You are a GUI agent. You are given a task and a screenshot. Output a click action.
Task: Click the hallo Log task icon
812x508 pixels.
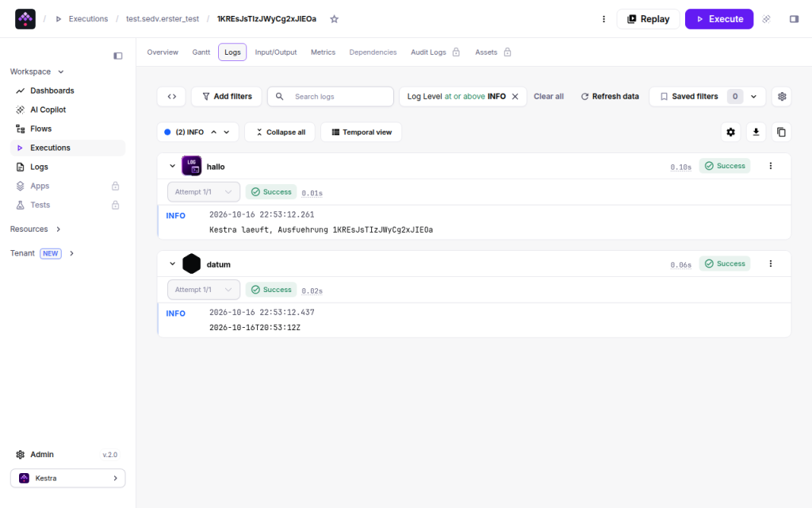coord(192,166)
